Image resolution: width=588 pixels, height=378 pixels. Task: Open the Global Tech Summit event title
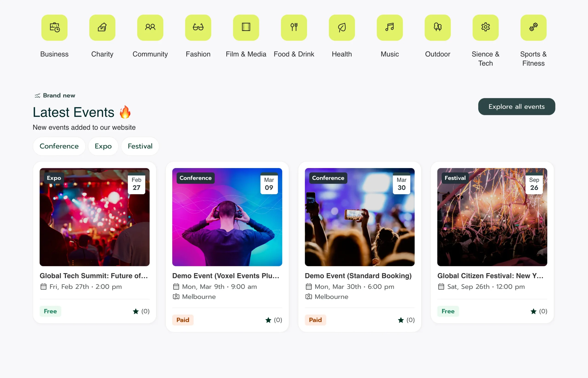tap(94, 276)
